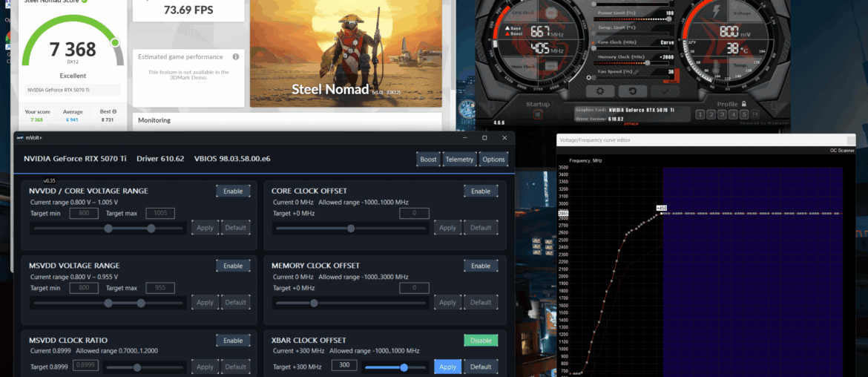Click the GPU name field in 3DMark score panel
Viewport: 868px width, 377px height.
(x=73, y=90)
